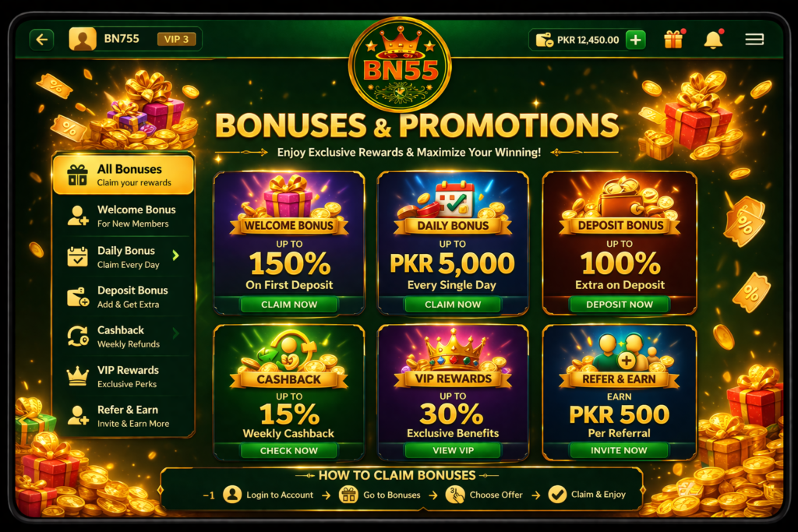Screen dimensions: 798x532
Task: Open the gift box rewards icon
Action: 673,39
